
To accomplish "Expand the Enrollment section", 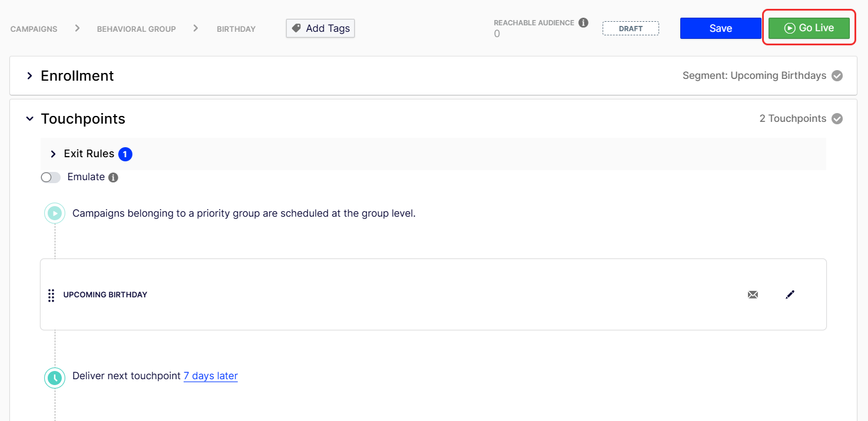I will click(x=29, y=76).
